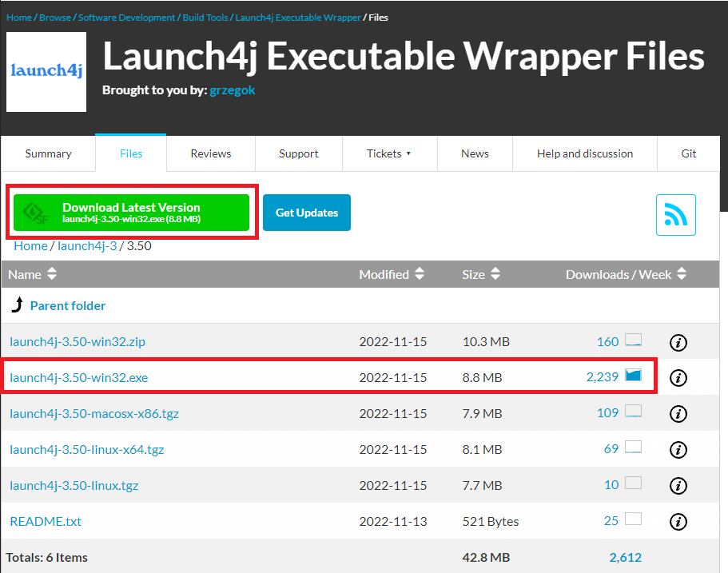Open the News tab

point(475,153)
